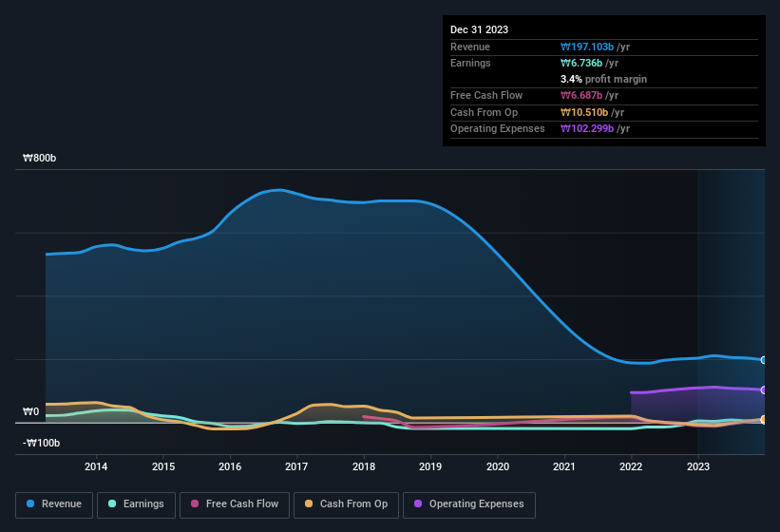Click the 2019 x-axis label
The image size is (780, 532).
430,466
